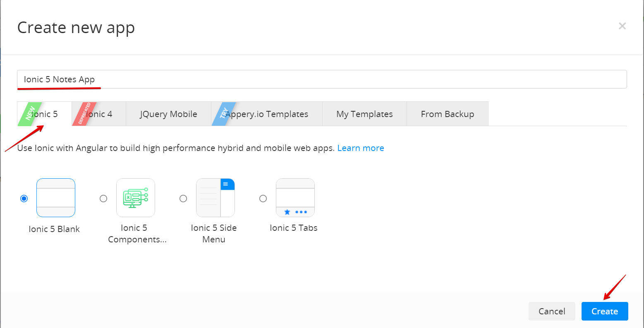Switch to the Ionic 5 tab

44,114
